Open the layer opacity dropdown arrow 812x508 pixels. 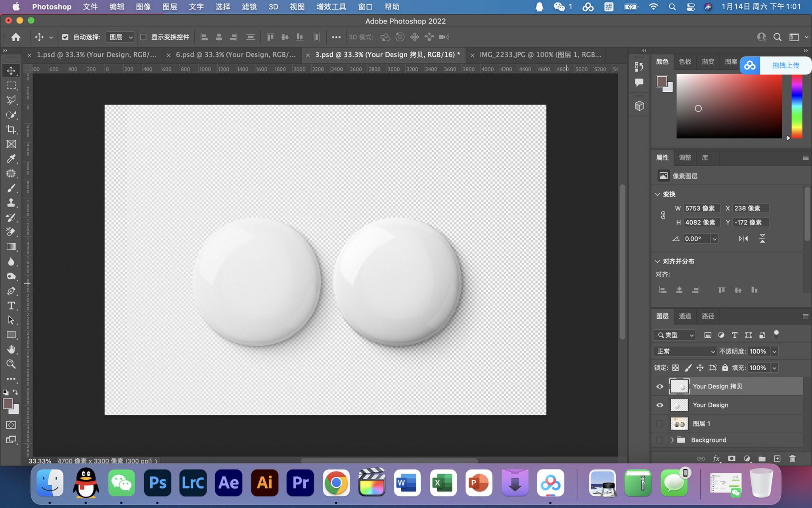click(774, 351)
